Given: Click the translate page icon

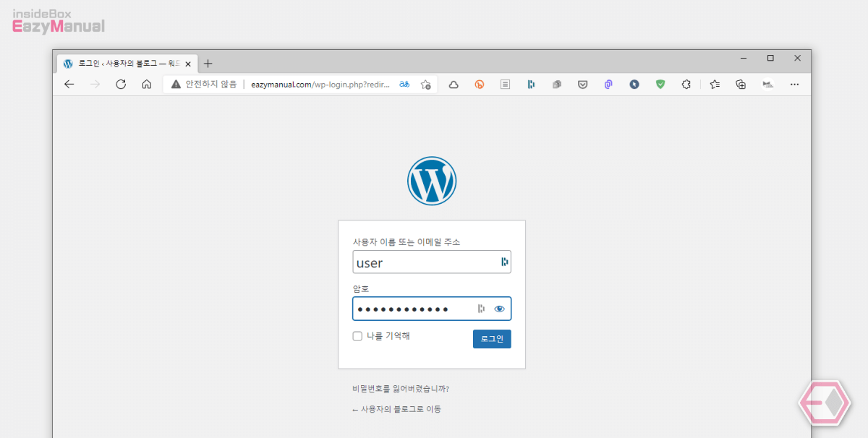Looking at the screenshot, I should tap(404, 85).
